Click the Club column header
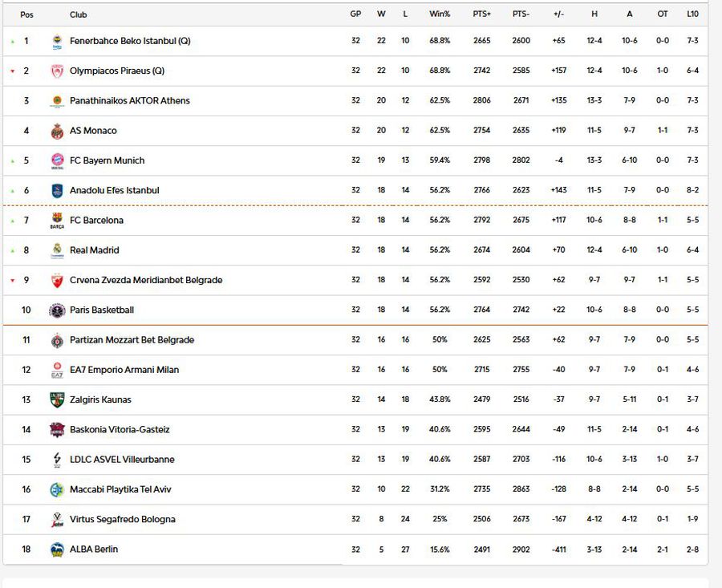 pos(79,14)
